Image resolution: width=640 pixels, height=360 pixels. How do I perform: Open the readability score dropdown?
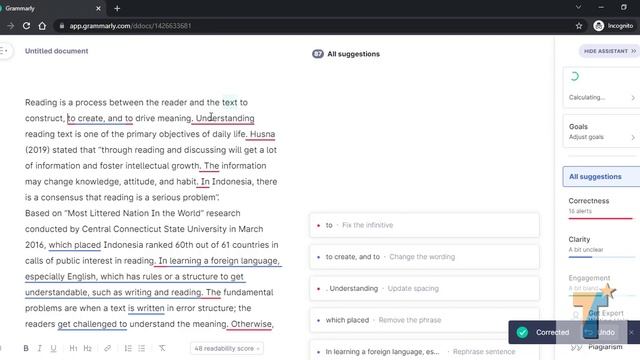coord(227,349)
